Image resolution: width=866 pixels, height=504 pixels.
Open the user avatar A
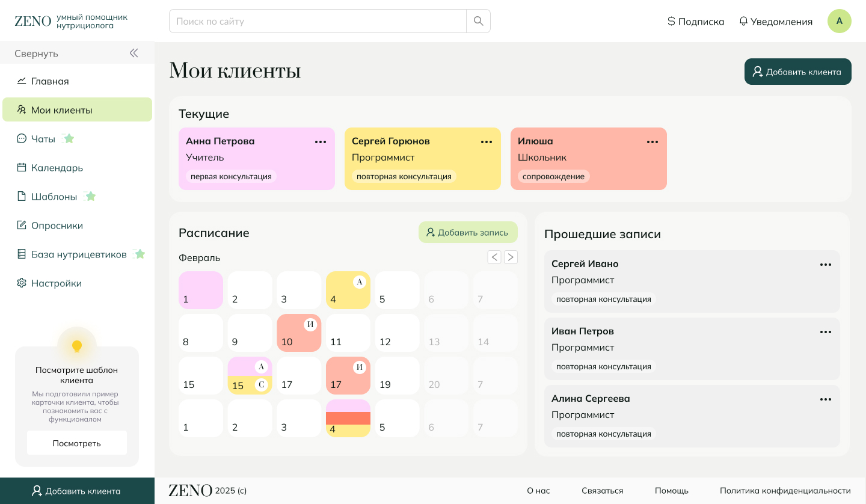(840, 21)
